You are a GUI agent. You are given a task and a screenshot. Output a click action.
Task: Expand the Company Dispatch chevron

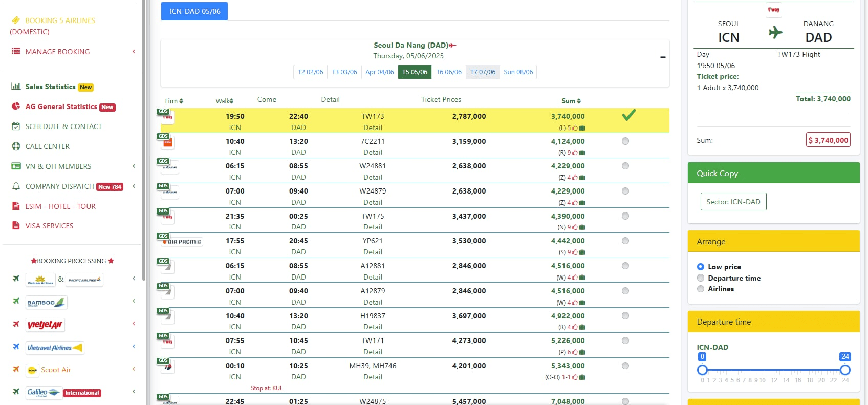tap(134, 186)
